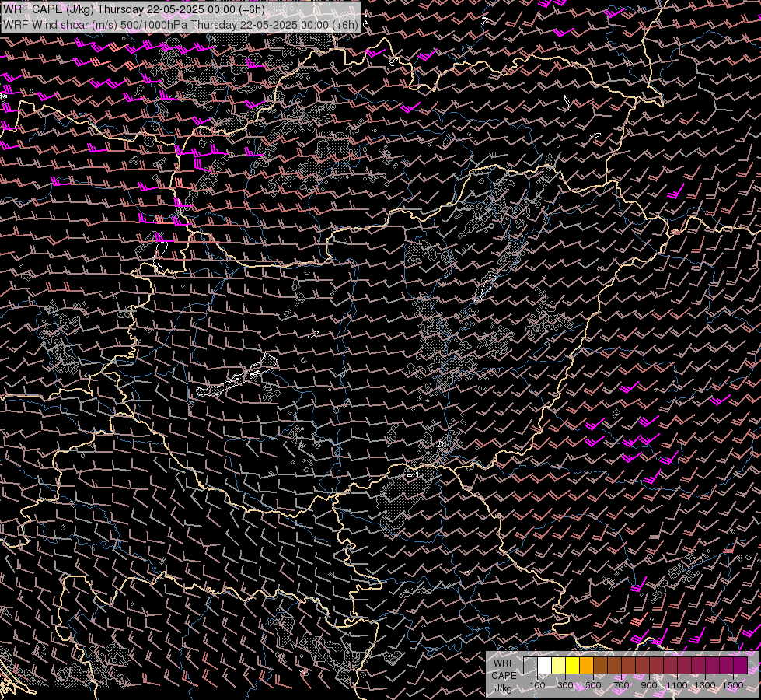Image resolution: width=761 pixels, height=700 pixels.
Task: Select the transparent gray first legend swatch
Action: click(530, 666)
